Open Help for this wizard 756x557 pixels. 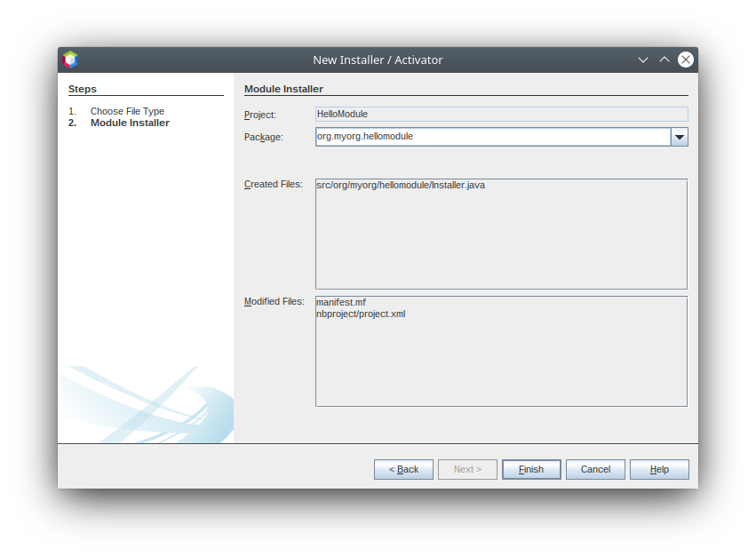pyautogui.click(x=659, y=469)
